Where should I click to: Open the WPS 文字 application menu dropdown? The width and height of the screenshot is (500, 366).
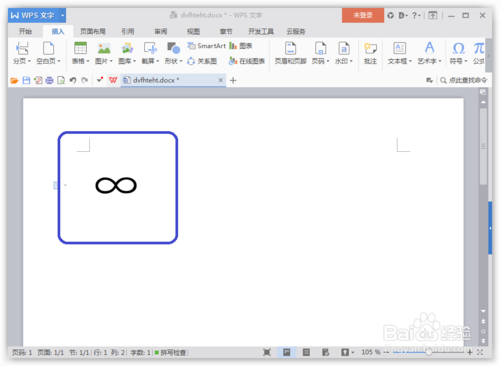[62, 16]
